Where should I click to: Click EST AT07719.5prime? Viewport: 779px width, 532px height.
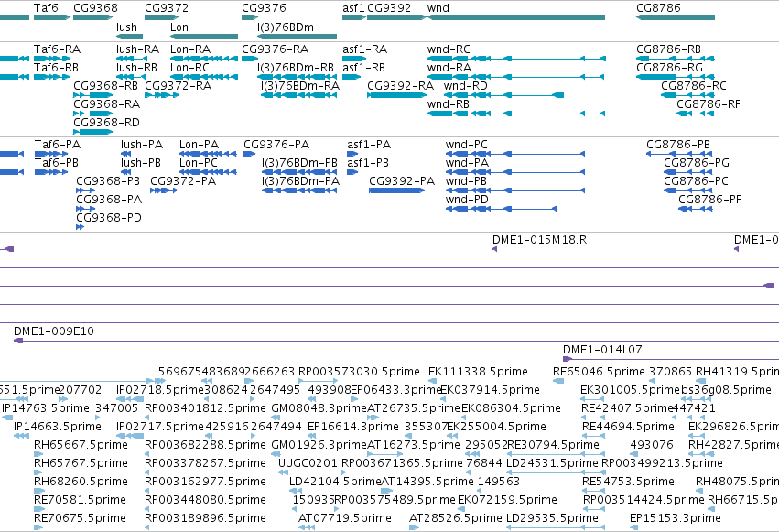click(x=345, y=518)
